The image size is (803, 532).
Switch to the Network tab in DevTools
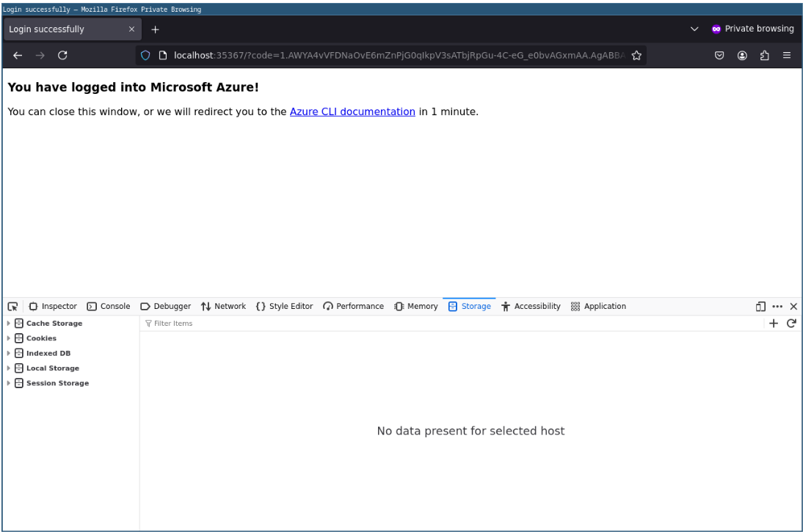(x=224, y=307)
